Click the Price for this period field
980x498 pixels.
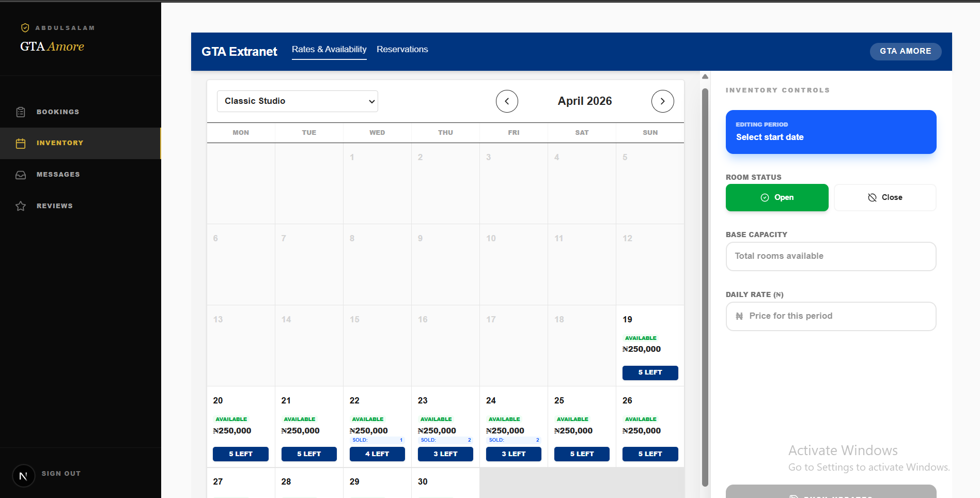pyautogui.click(x=831, y=316)
